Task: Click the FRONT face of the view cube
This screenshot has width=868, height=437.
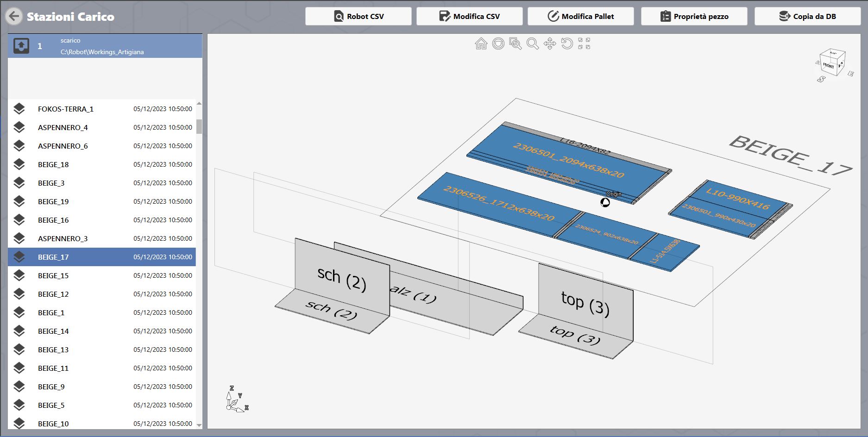Action: tap(829, 65)
